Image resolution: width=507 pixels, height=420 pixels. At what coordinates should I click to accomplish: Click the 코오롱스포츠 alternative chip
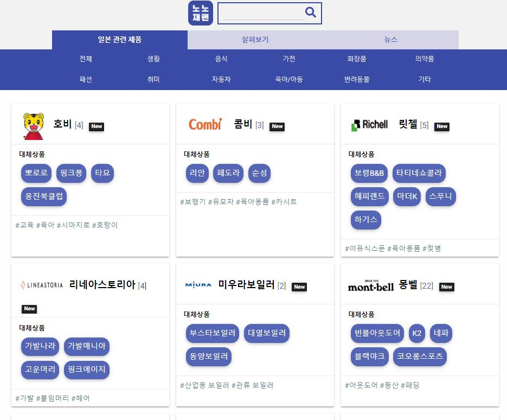coord(420,357)
